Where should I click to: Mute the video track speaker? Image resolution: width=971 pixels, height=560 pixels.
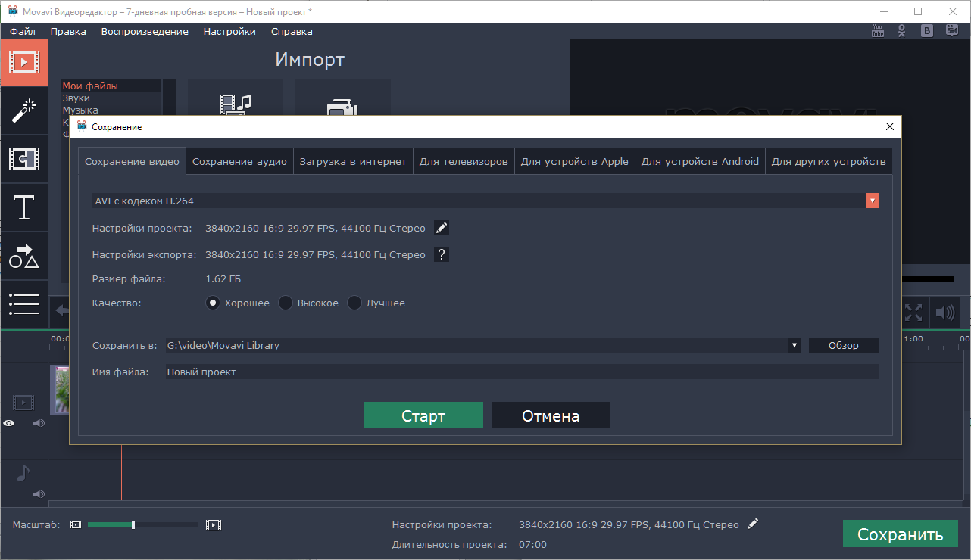tap(39, 423)
